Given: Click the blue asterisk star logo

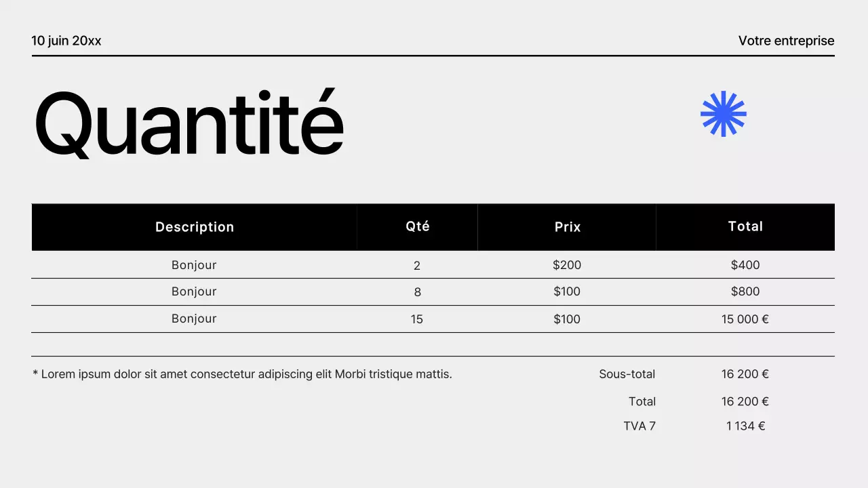Looking at the screenshot, I should coord(724,114).
